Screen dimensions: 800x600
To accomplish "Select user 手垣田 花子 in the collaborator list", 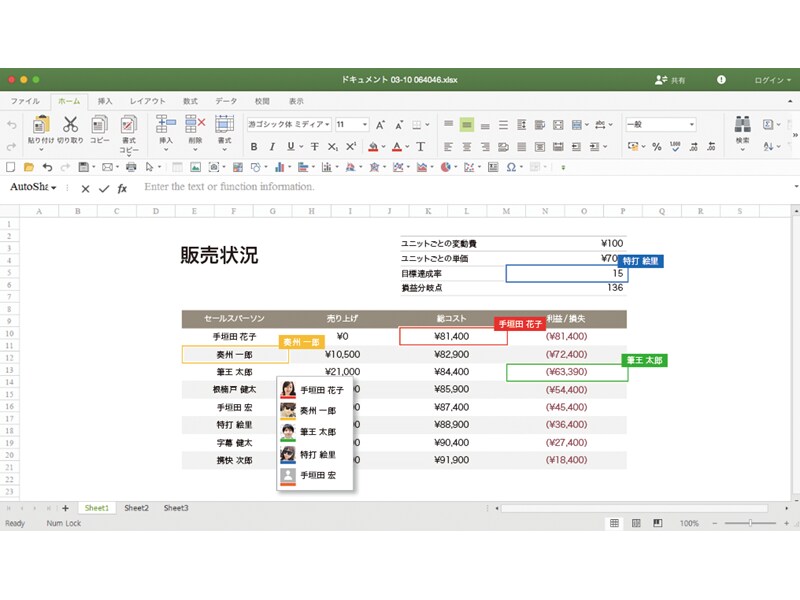I will [x=315, y=390].
